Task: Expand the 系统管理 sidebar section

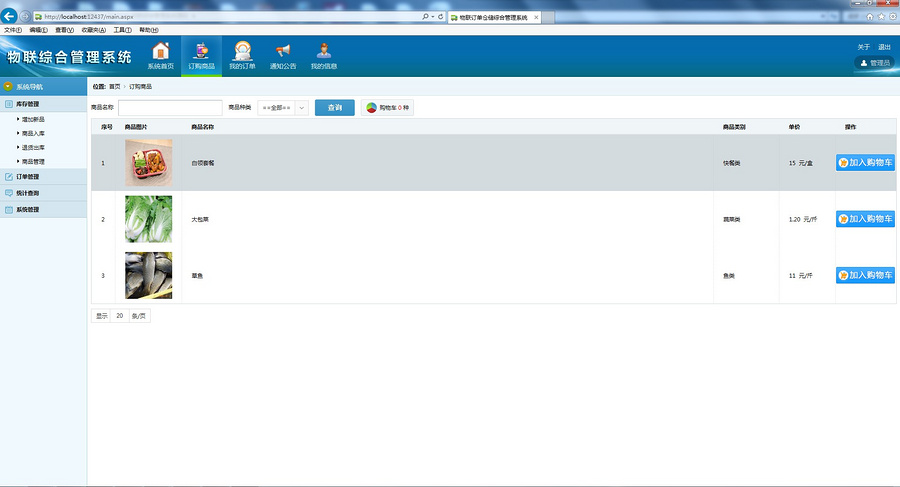Action: pyautogui.click(x=44, y=210)
